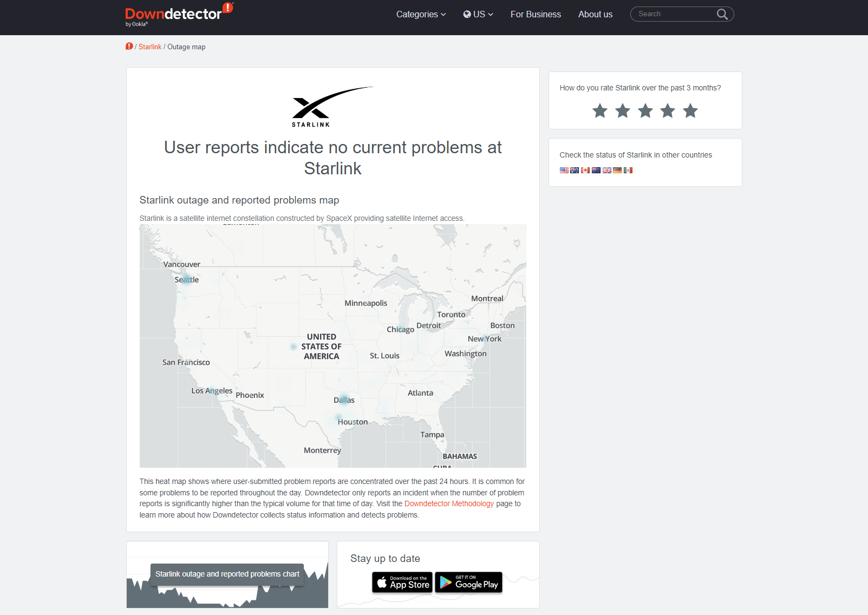Rate Starlink one star
The image size is (868, 615).
coord(600,111)
